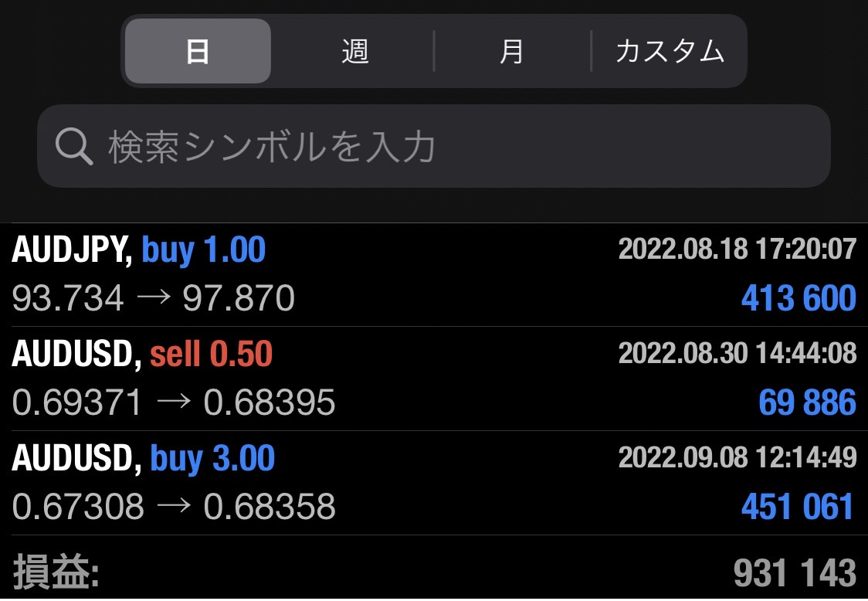
Task: Click the AUDUSD buy profit value 451 061
Action: click(x=798, y=508)
